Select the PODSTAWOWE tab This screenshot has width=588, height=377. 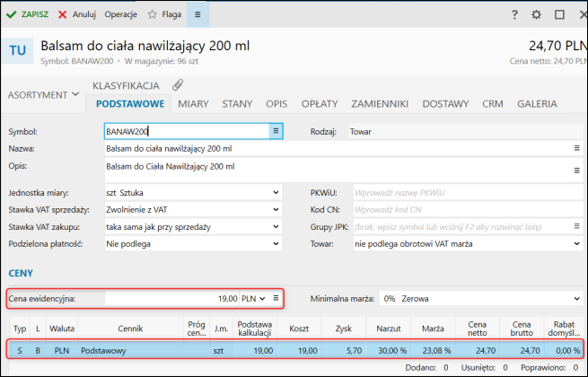tap(130, 104)
